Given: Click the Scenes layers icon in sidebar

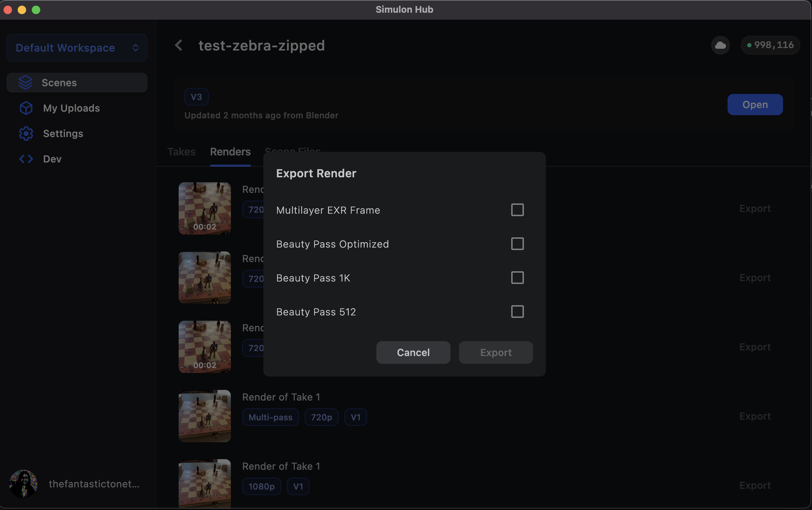Looking at the screenshot, I should (x=25, y=83).
